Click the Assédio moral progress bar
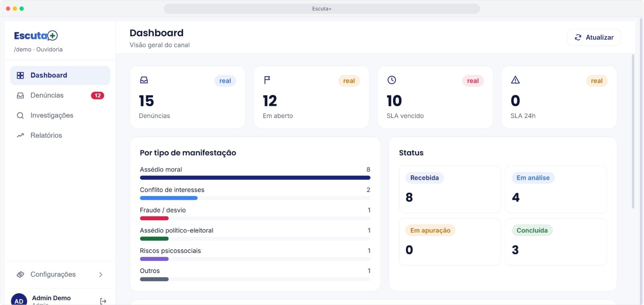 pyautogui.click(x=255, y=178)
